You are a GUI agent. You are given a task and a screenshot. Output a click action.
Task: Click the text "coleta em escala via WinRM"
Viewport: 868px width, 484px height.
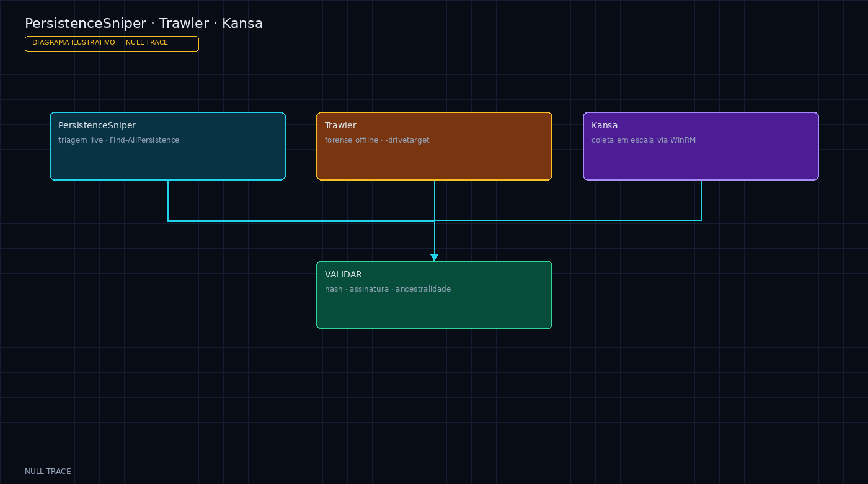click(644, 140)
